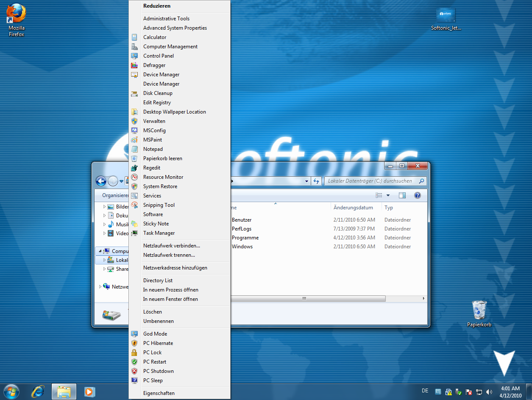Screen dimensions: 532x400
Task: Click the PC Restart green shield icon
Action: coord(134,362)
